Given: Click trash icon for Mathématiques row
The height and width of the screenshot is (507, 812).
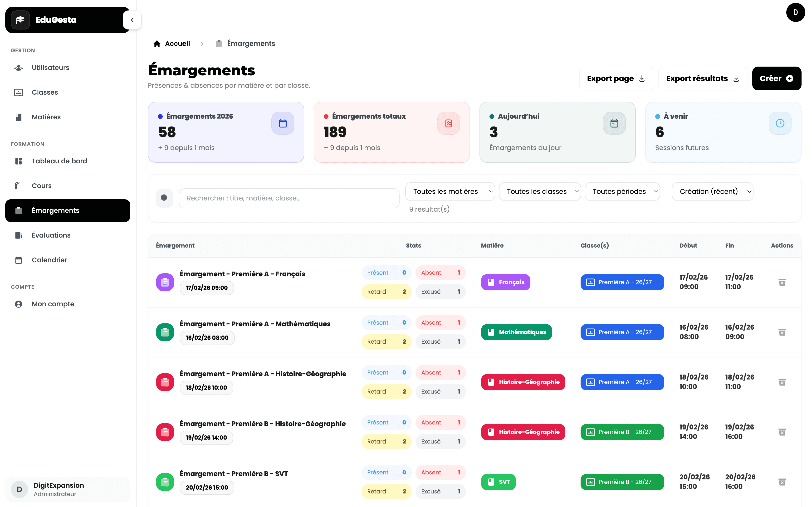Looking at the screenshot, I should click(x=782, y=332).
